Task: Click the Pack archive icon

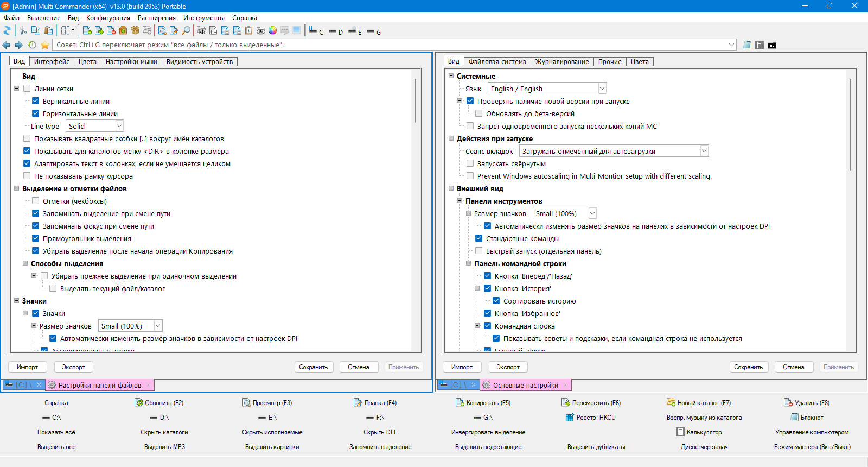Action: (123, 30)
